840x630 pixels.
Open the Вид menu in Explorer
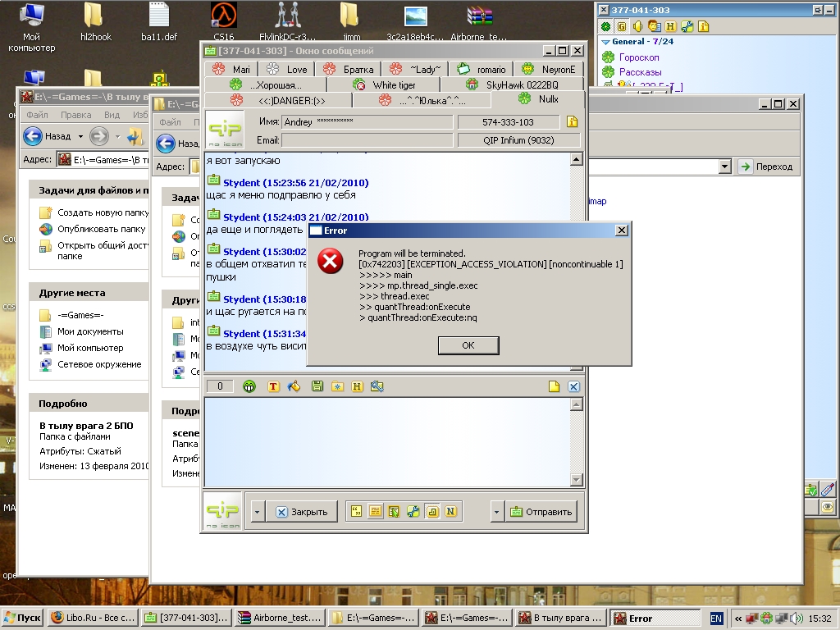coord(112,115)
